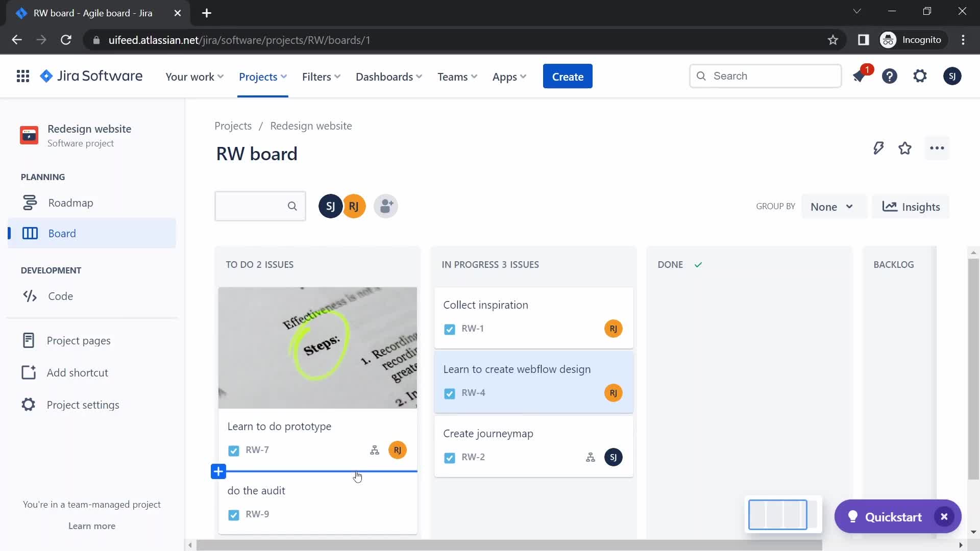Screen dimensions: 980x551
Task: Click the Learn more link
Action: [91, 525]
